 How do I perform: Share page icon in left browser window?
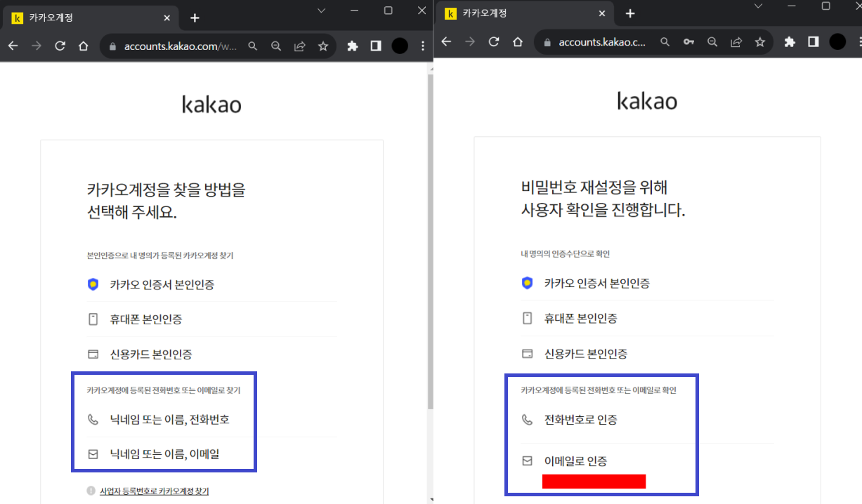pos(299,46)
